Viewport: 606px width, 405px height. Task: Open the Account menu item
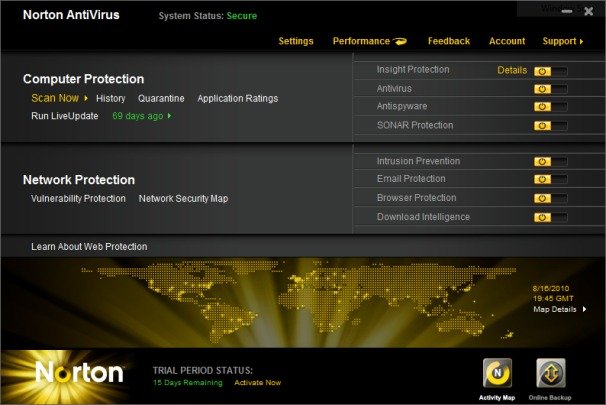coord(507,41)
